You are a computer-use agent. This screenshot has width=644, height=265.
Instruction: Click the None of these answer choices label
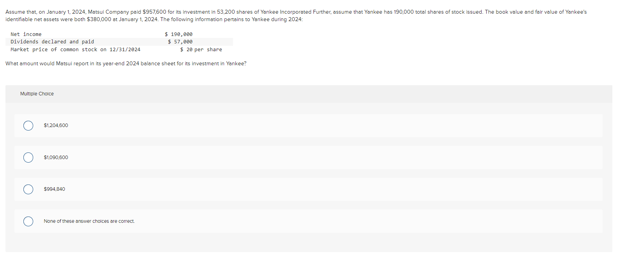pyautogui.click(x=89, y=221)
